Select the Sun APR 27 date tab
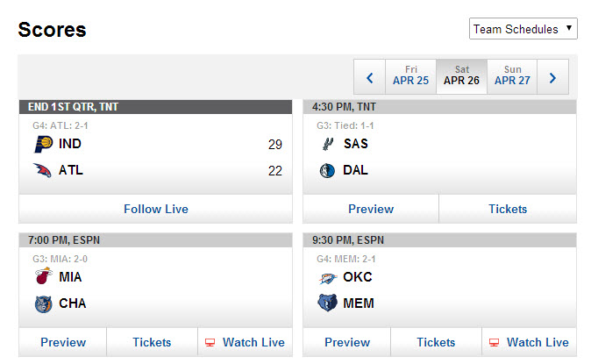 click(512, 76)
